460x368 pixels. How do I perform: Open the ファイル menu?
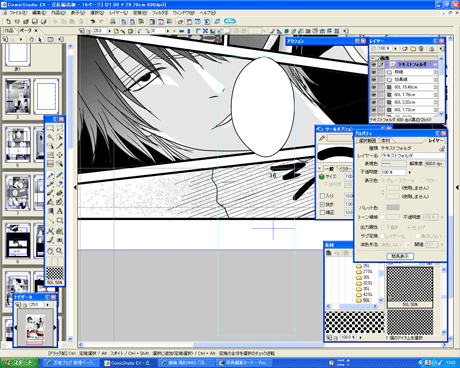point(18,13)
